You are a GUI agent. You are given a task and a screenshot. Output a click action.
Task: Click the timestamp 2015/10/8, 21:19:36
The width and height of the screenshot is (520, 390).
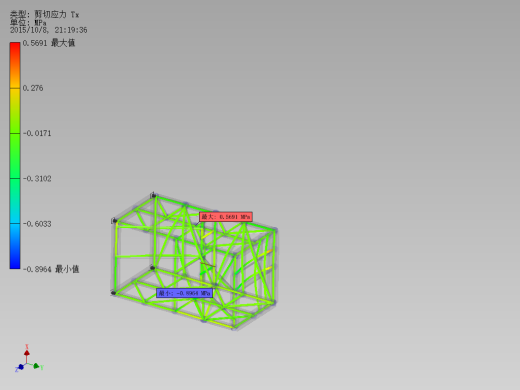[49, 30]
